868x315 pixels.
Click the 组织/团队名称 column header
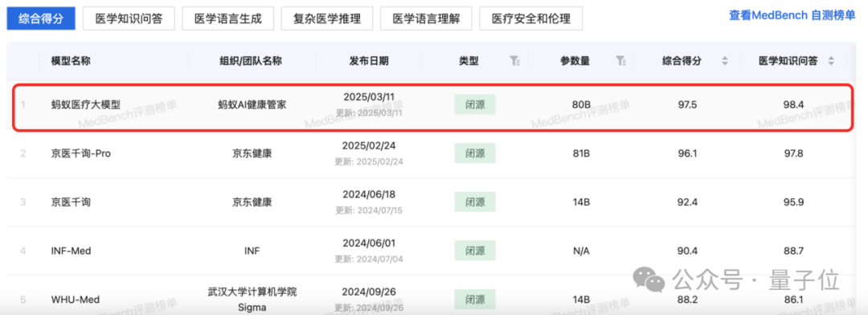point(252,61)
